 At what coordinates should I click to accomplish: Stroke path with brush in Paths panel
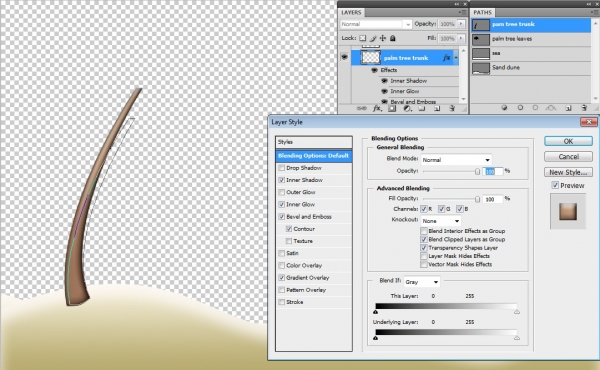[x=520, y=108]
